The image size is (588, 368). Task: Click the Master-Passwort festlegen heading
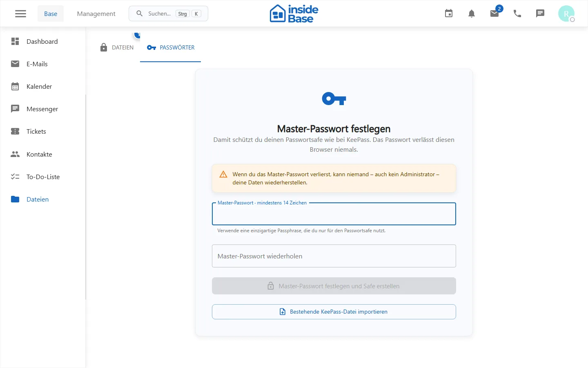334,129
